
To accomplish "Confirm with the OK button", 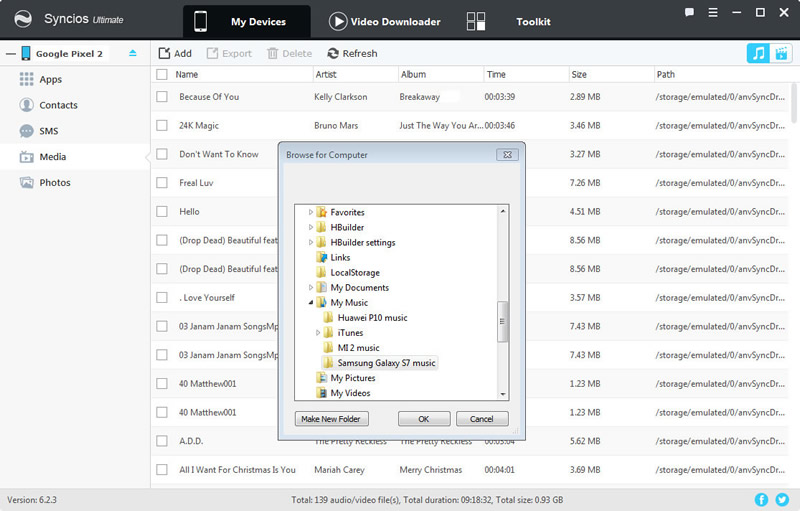I will (423, 419).
